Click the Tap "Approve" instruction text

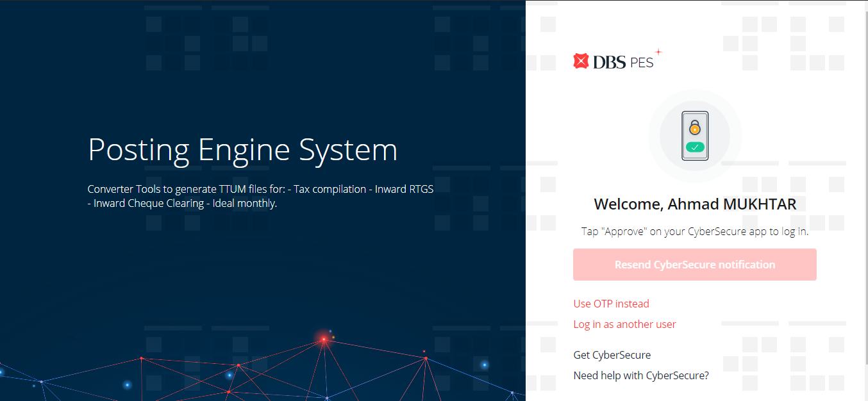coord(695,231)
